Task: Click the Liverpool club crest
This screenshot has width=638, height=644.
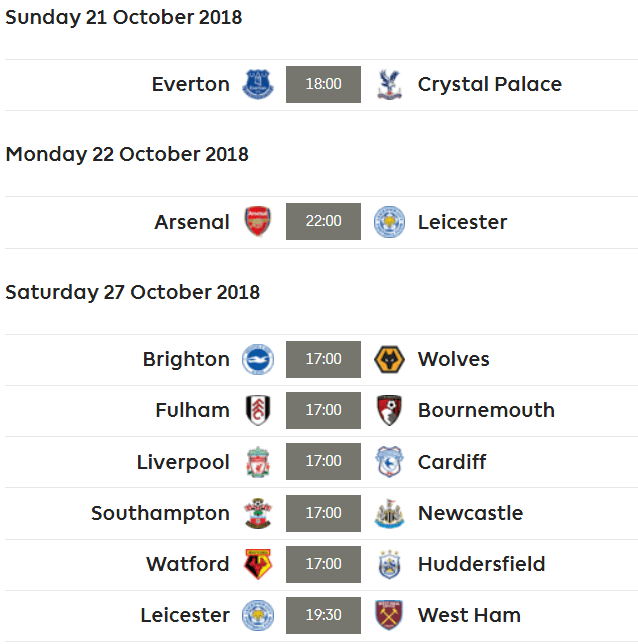Action: click(258, 462)
